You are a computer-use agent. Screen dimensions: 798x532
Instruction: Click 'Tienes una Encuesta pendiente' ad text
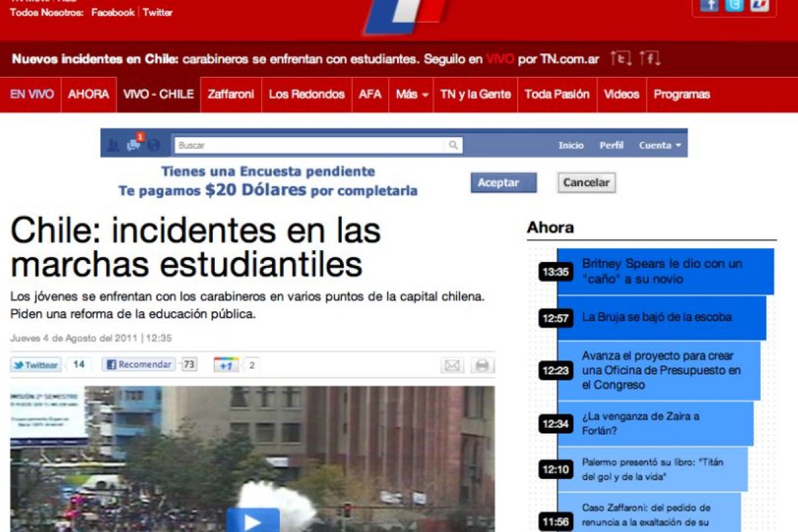pyautogui.click(x=268, y=172)
